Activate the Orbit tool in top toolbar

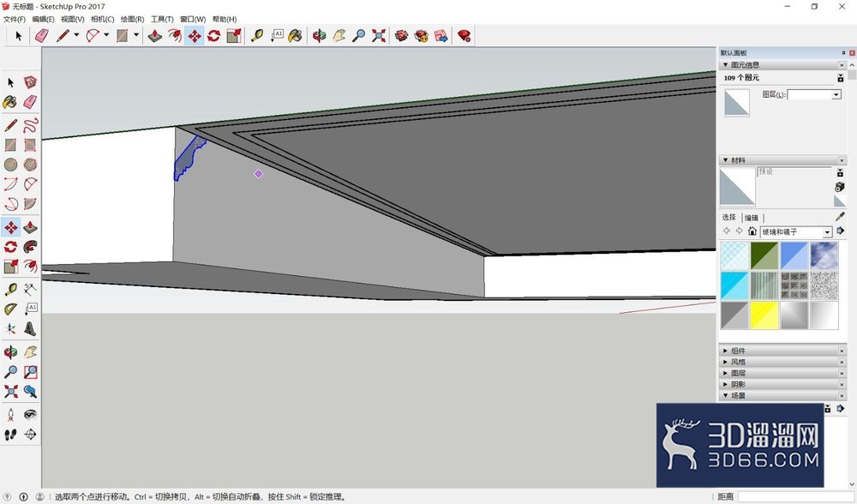point(319,36)
